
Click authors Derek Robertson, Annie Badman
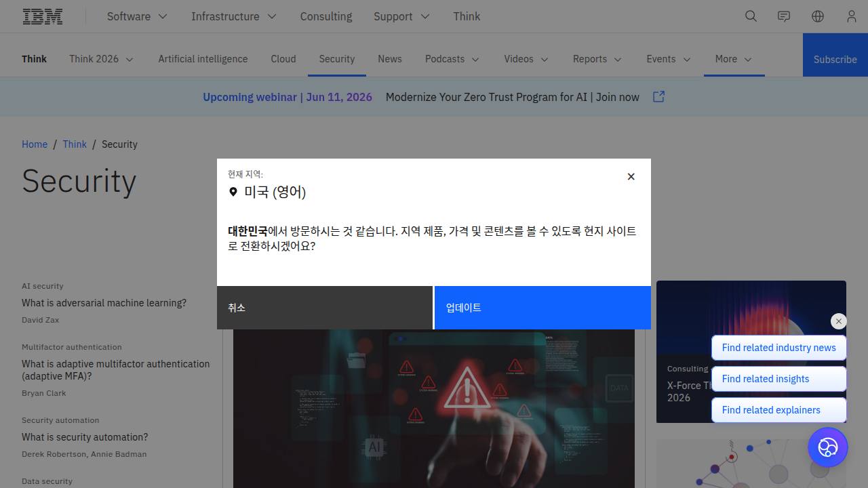(x=84, y=454)
